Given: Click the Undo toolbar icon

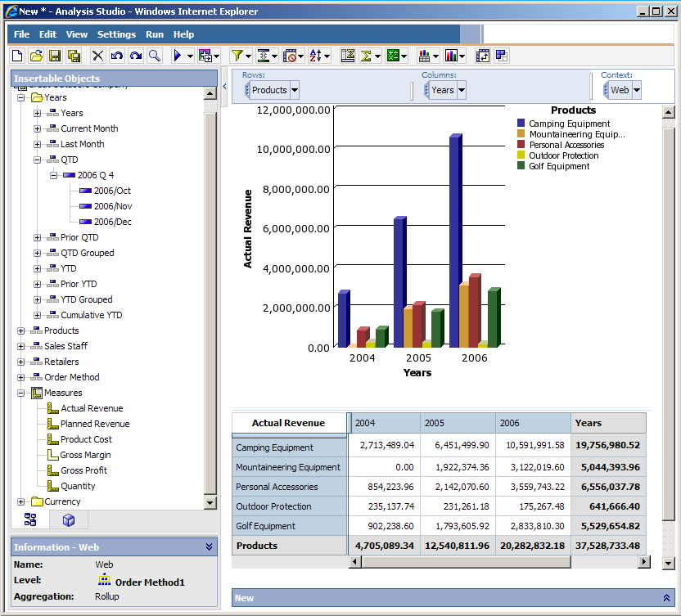Looking at the screenshot, I should click(x=115, y=55).
